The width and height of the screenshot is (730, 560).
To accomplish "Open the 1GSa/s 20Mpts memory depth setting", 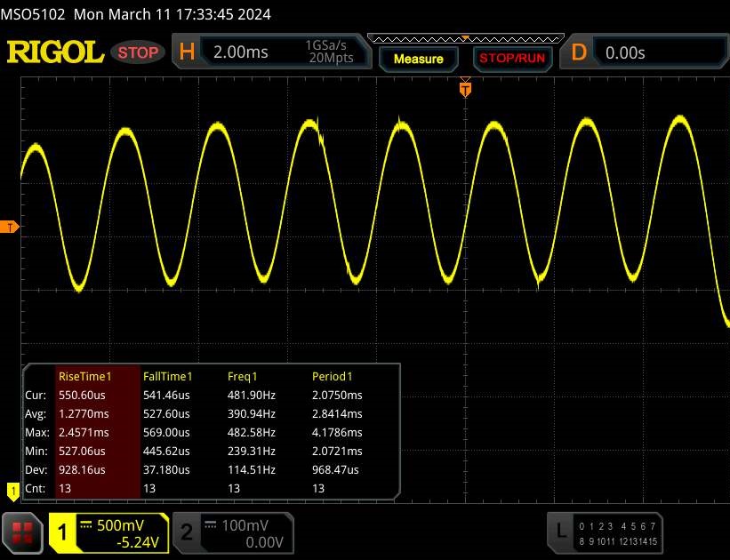I will pyautogui.click(x=329, y=52).
